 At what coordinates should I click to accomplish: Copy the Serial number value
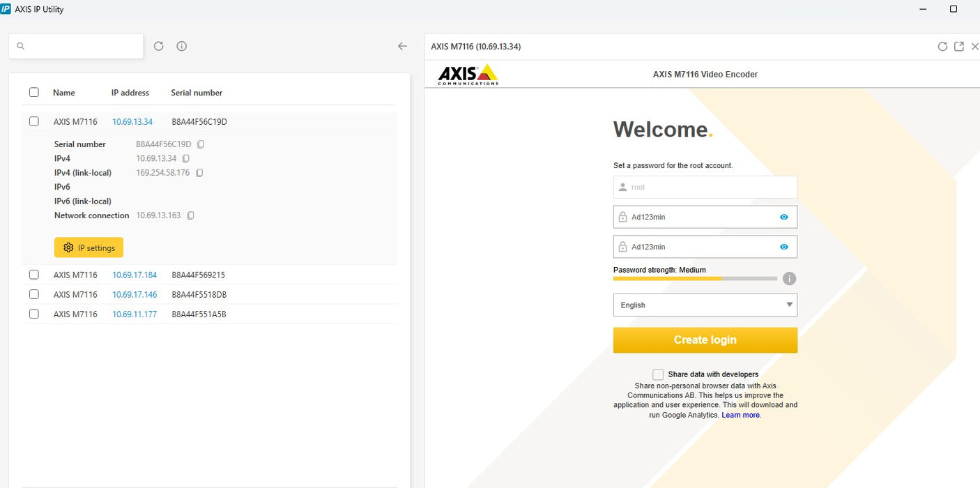(201, 144)
